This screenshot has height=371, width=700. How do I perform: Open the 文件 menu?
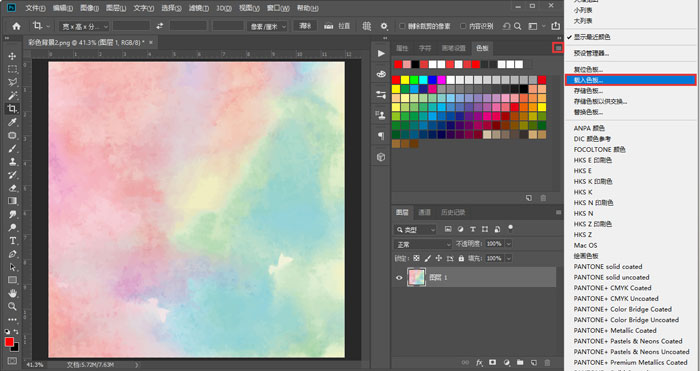[x=35, y=8]
